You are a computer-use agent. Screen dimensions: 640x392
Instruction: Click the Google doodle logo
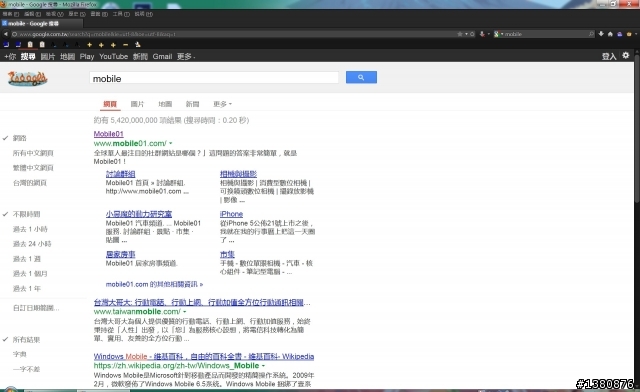(x=27, y=78)
